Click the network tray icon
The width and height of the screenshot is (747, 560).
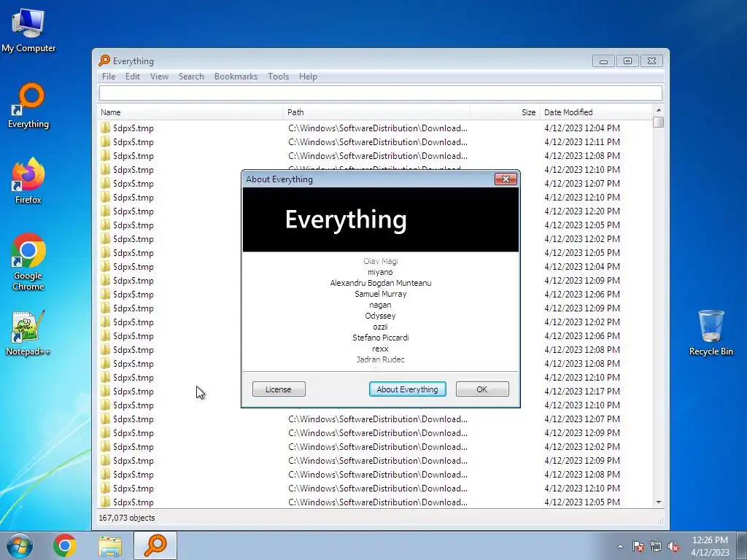(x=656, y=546)
